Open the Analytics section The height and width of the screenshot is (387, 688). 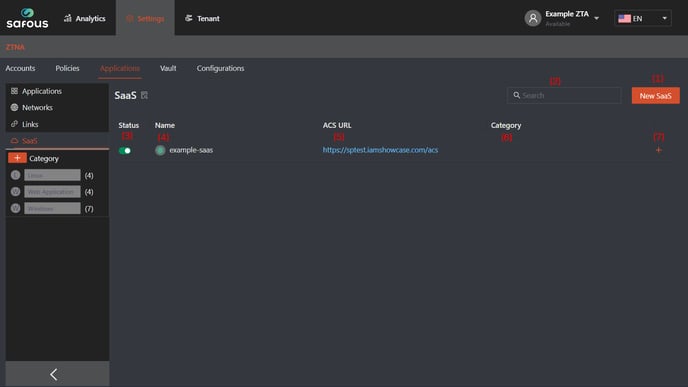pyautogui.click(x=85, y=18)
